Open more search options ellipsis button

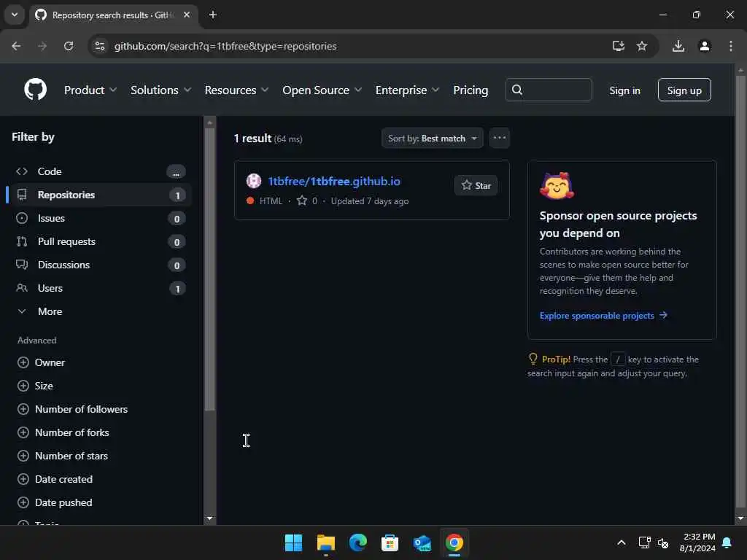point(499,138)
